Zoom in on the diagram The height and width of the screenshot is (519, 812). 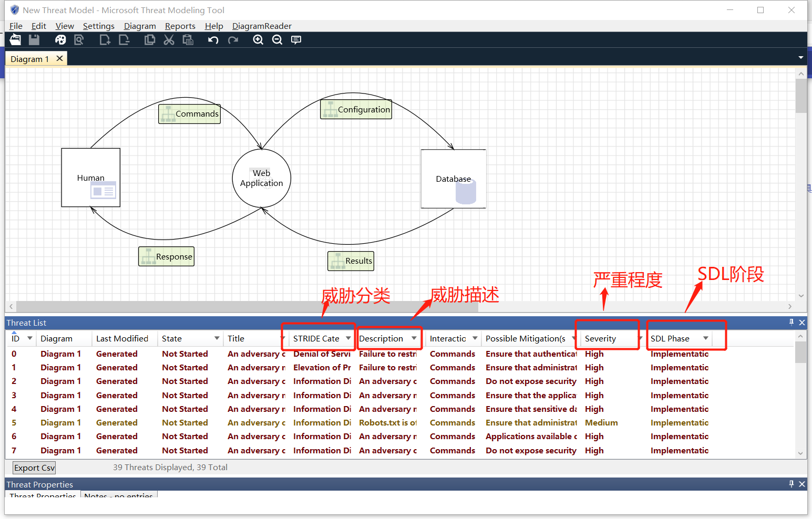click(x=258, y=40)
